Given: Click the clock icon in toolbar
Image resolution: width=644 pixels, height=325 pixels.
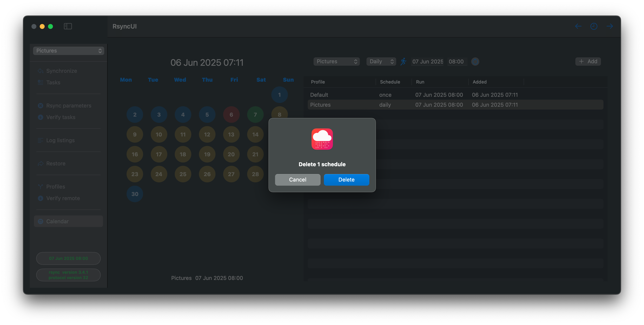Looking at the screenshot, I should [594, 26].
